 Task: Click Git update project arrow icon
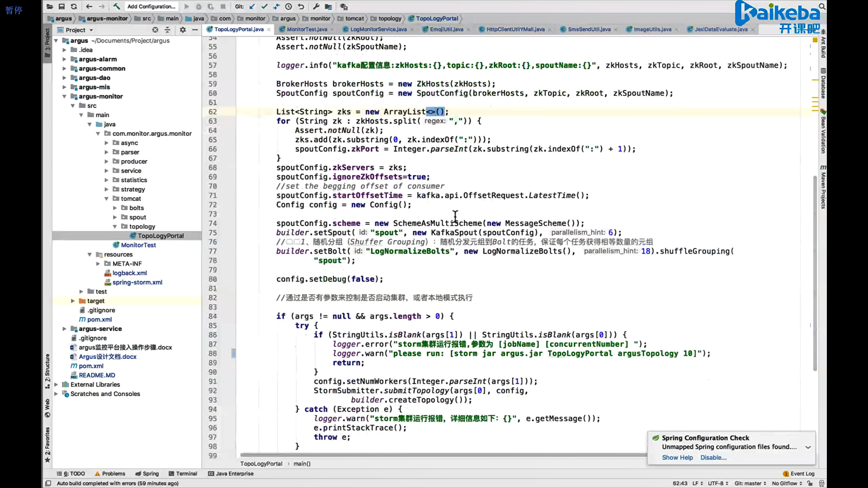click(x=252, y=6)
